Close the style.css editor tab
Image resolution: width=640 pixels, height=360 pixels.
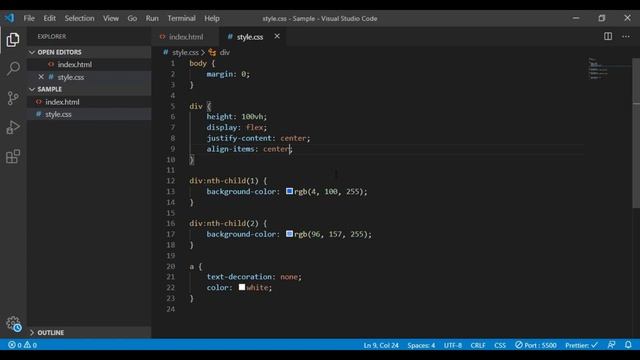[277, 36]
